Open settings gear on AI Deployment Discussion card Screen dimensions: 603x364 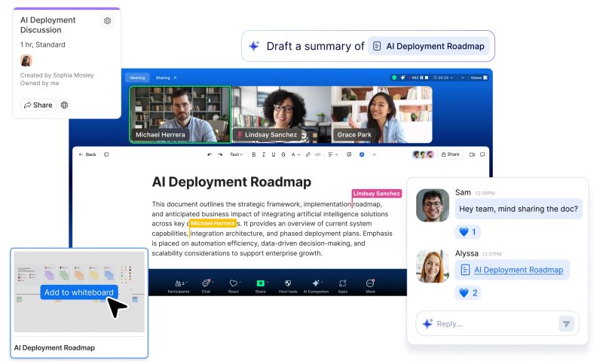pos(107,21)
